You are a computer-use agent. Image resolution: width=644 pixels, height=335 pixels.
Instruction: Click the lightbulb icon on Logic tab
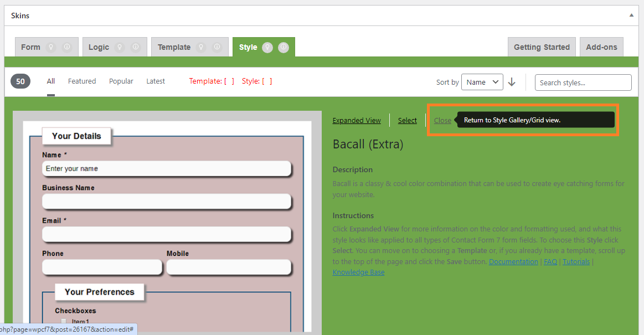click(x=120, y=48)
